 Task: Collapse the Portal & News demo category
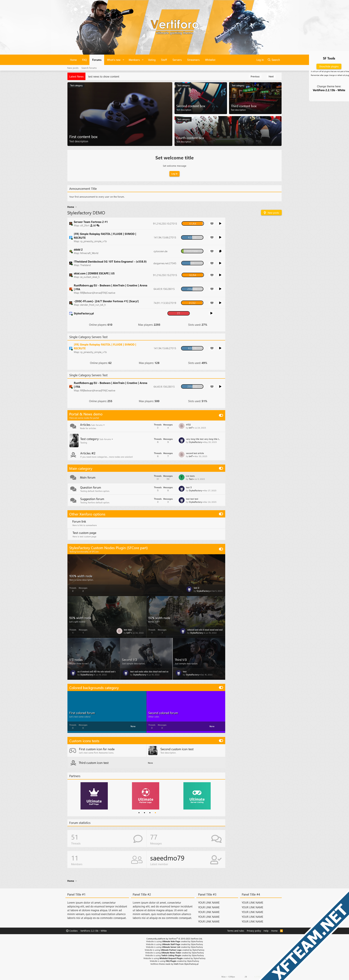tap(221, 415)
